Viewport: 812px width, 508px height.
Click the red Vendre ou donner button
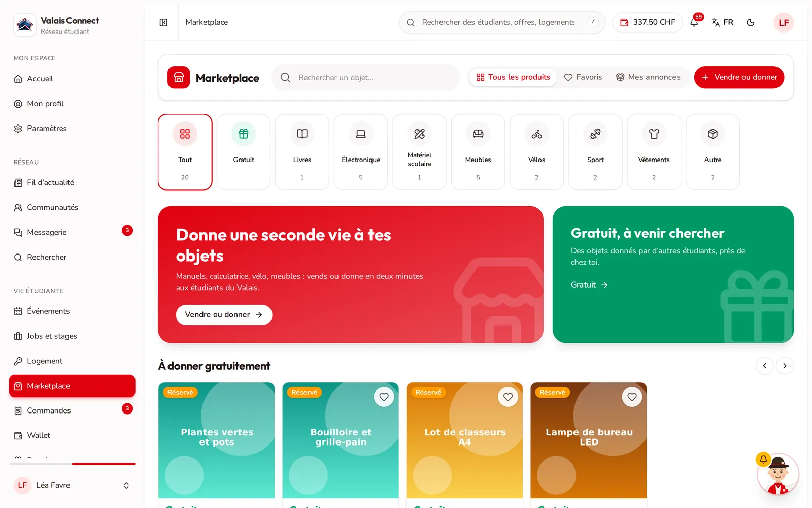[x=739, y=77]
